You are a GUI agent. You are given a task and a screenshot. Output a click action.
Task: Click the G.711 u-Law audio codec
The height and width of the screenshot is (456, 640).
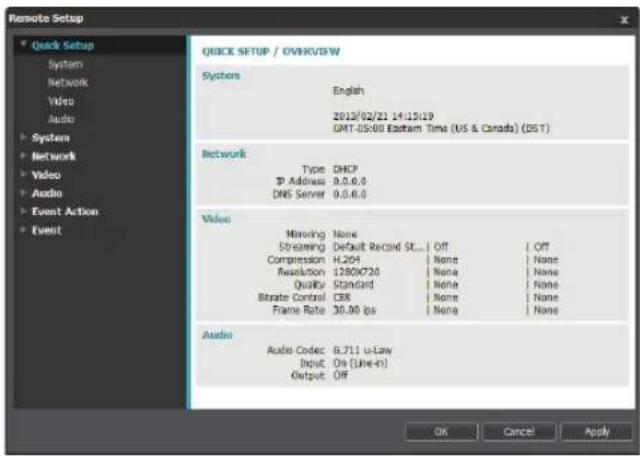click(x=362, y=350)
